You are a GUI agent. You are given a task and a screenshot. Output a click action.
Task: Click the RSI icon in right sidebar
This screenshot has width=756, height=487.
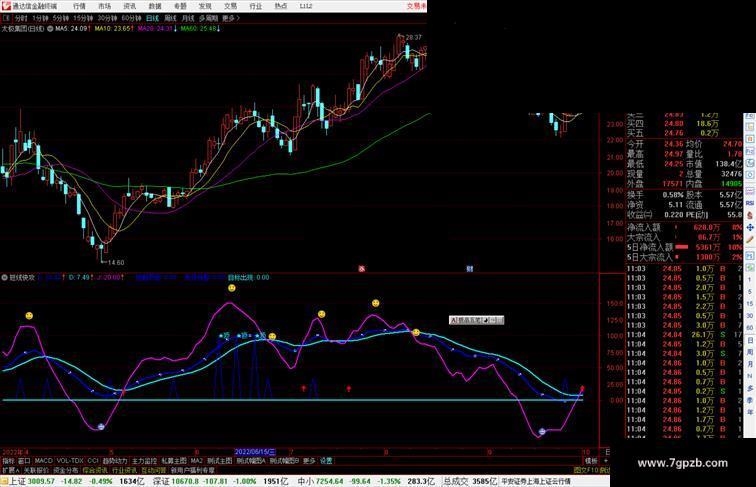point(750,203)
